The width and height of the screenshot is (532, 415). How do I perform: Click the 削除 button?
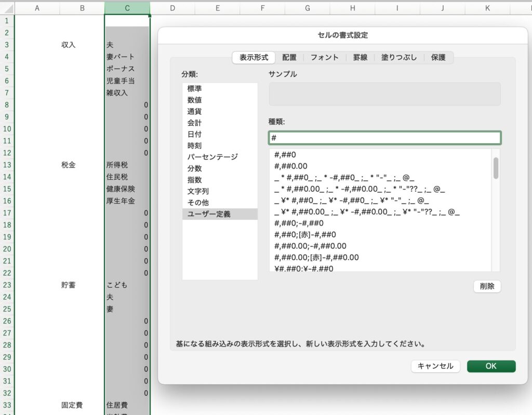[x=487, y=286]
